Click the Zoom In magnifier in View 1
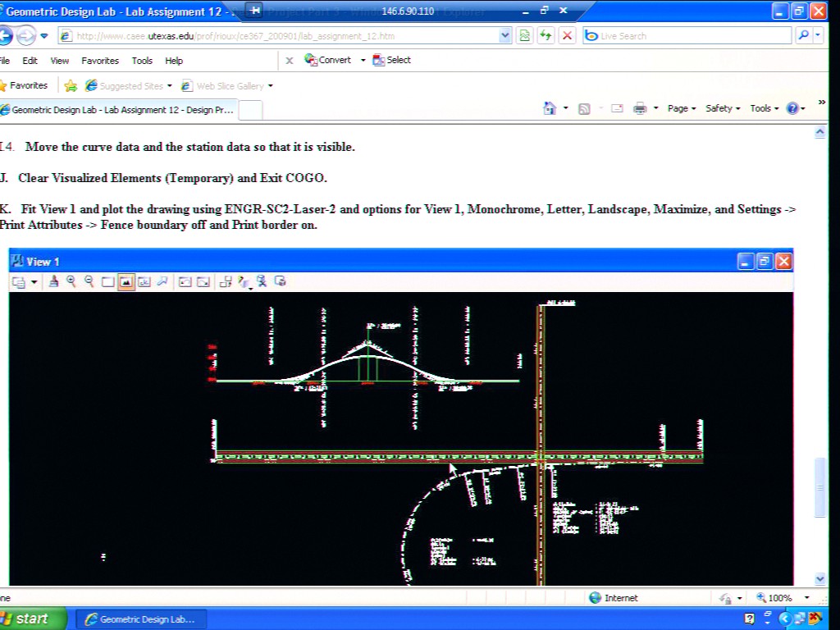 (71, 281)
